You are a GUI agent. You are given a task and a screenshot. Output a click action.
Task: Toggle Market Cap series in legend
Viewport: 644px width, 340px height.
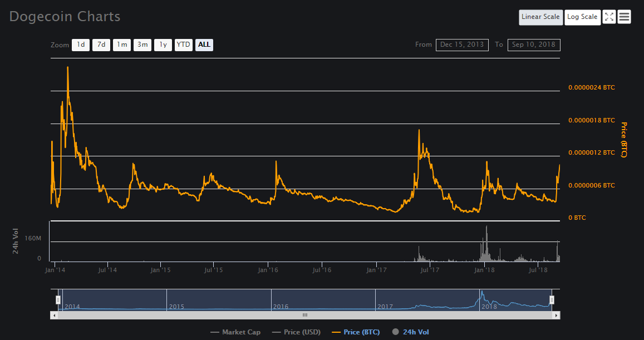(235, 332)
